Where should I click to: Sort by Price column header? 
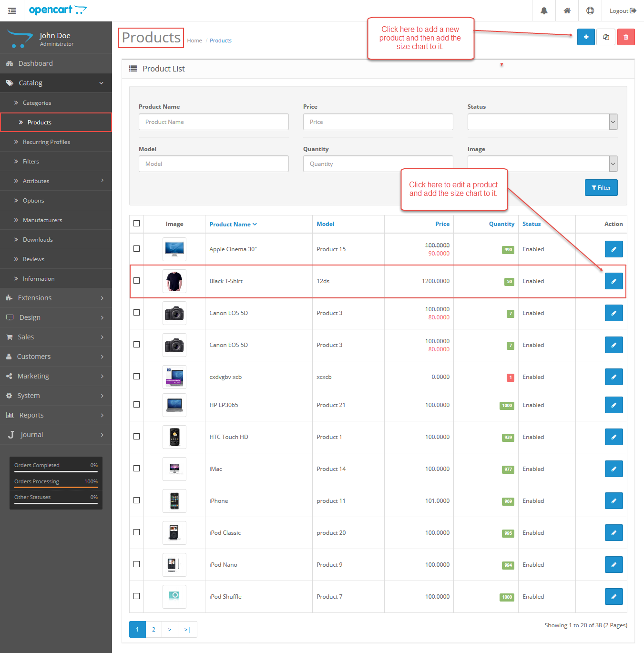pos(442,224)
